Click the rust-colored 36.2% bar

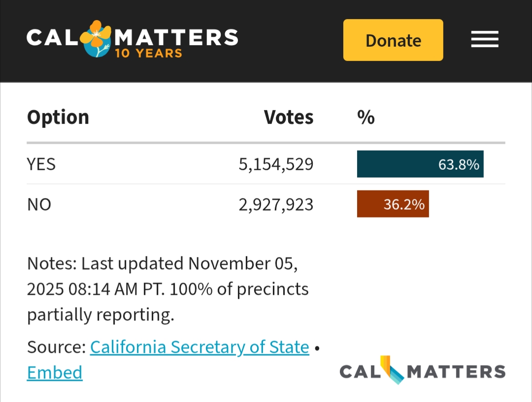click(393, 204)
